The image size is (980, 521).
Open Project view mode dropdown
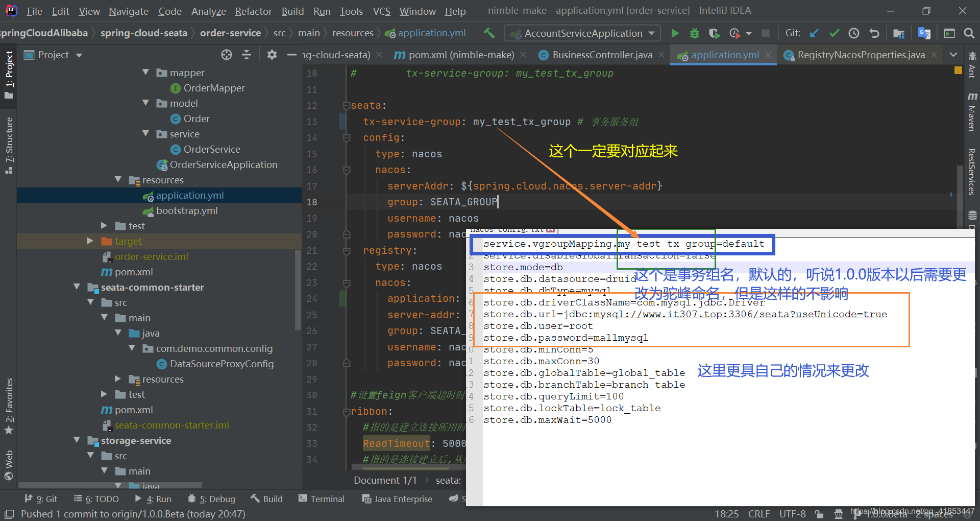pos(79,55)
